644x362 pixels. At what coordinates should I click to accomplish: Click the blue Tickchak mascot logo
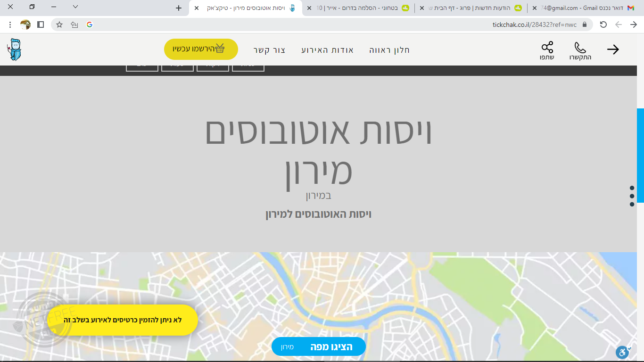[15, 49]
